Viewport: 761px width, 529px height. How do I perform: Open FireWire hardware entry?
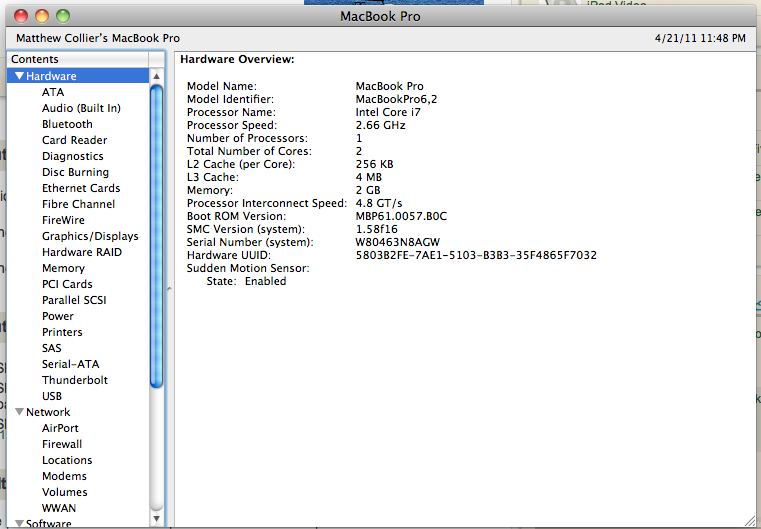(x=63, y=220)
